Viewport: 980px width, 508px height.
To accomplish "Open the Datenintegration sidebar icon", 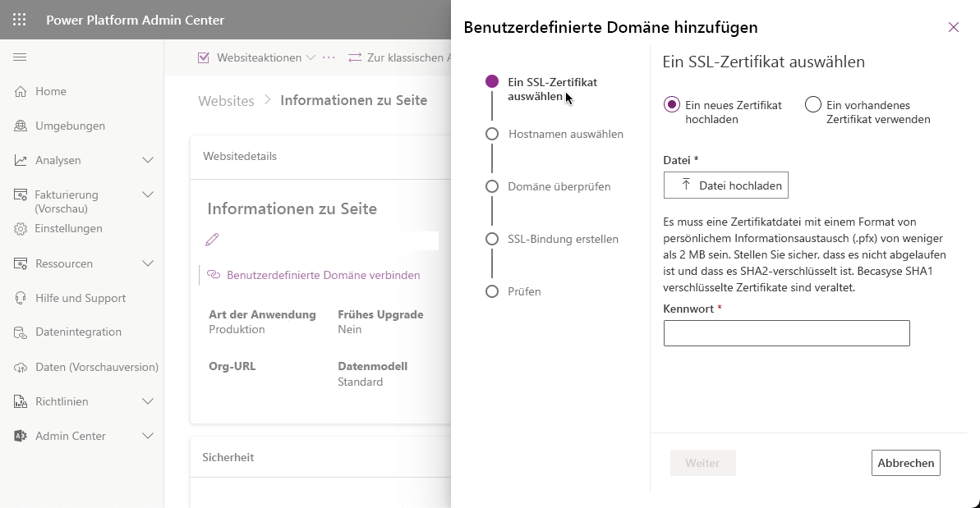I will (x=21, y=332).
